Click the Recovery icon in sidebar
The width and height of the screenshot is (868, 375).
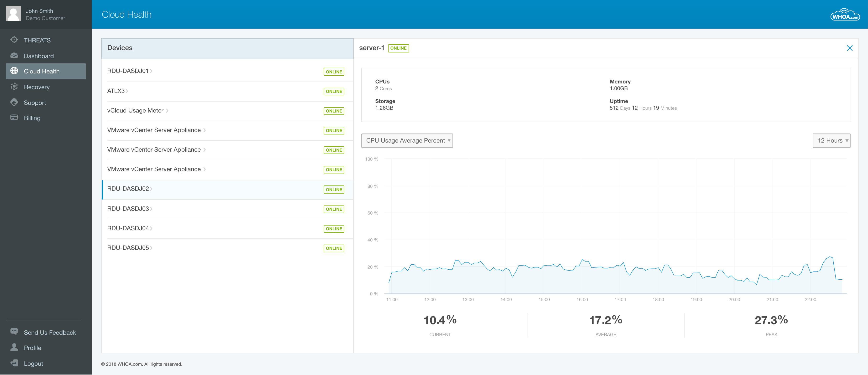point(14,87)
